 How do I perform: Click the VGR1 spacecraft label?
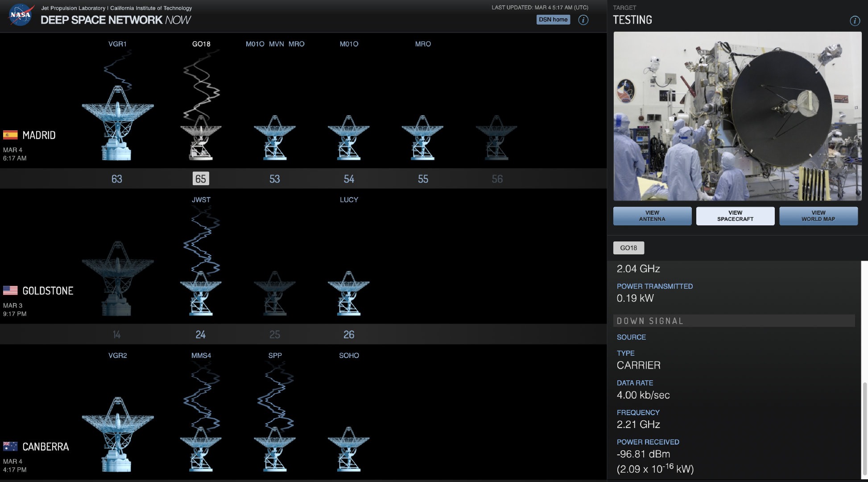point(117,44)
